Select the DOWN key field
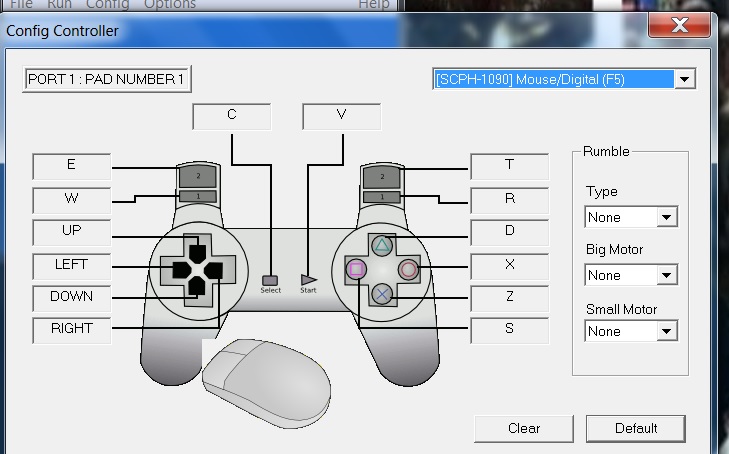Screen dimensions: 729x454 pyautogui.click(x=72, y=298)
